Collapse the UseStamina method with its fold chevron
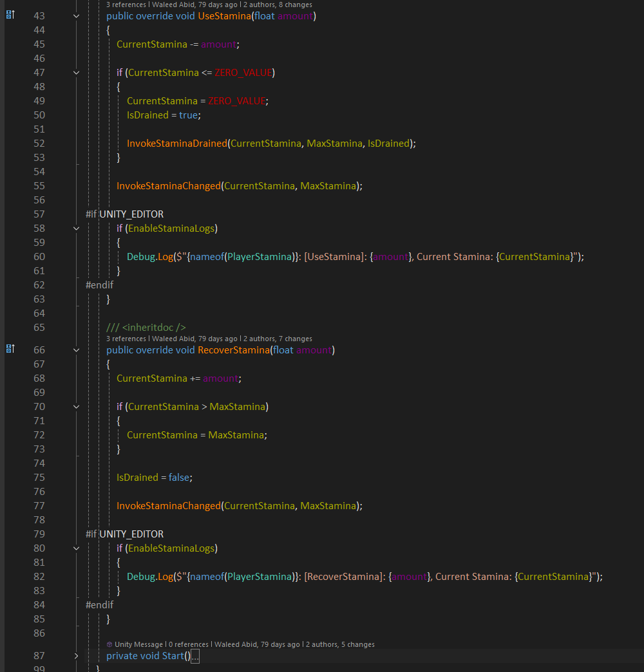Image resolution: width=644 pixels, height=672 pixels. coord(77,15)
